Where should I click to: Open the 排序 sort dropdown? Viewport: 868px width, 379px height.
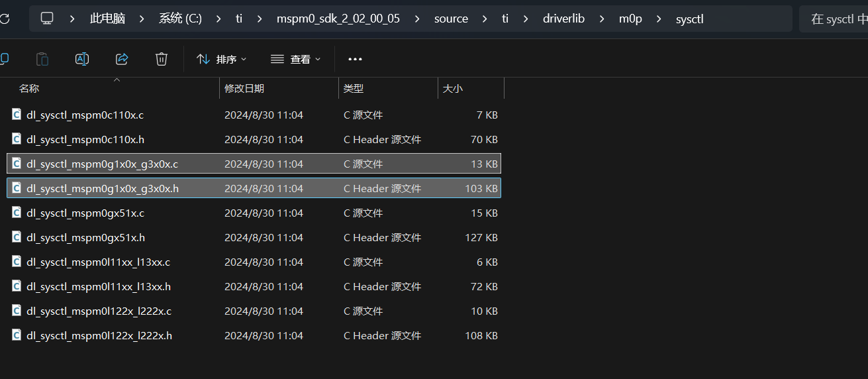click(222, 59)
